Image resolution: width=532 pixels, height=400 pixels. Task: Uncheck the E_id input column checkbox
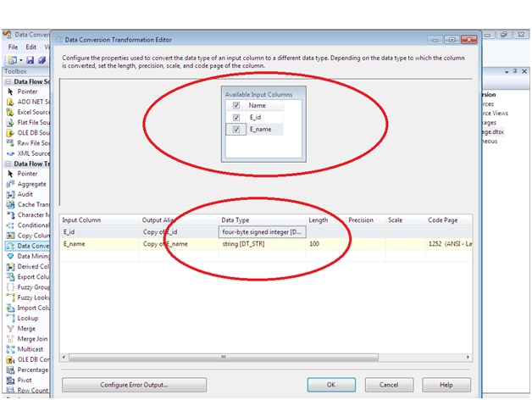(236, 117)
